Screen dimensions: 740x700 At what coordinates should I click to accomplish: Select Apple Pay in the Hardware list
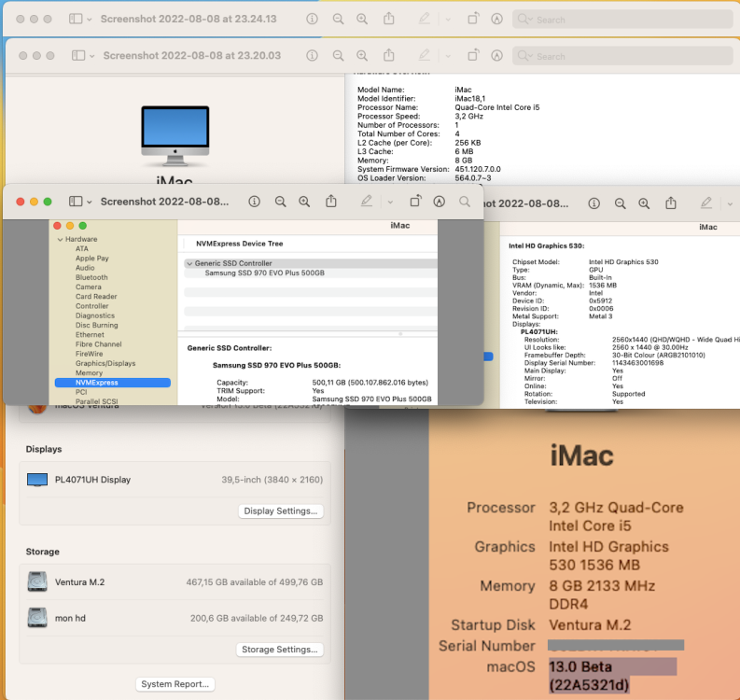click(x=92, y=259)
